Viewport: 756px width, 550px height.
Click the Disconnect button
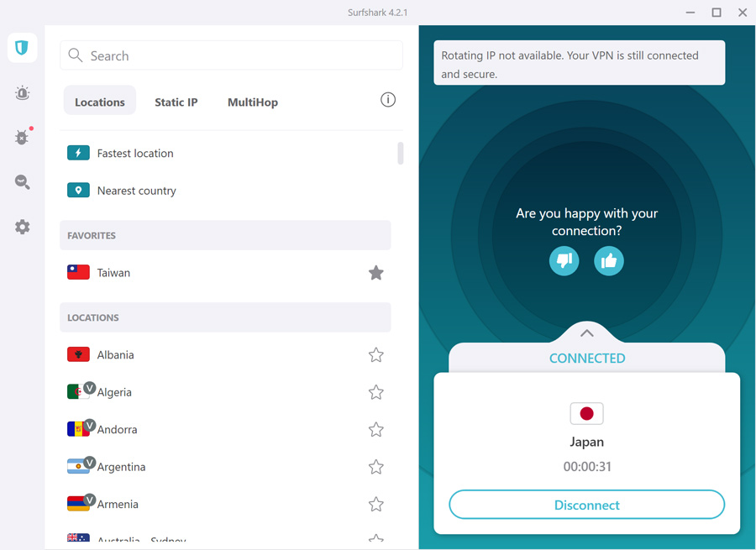[x=587, y=505]
